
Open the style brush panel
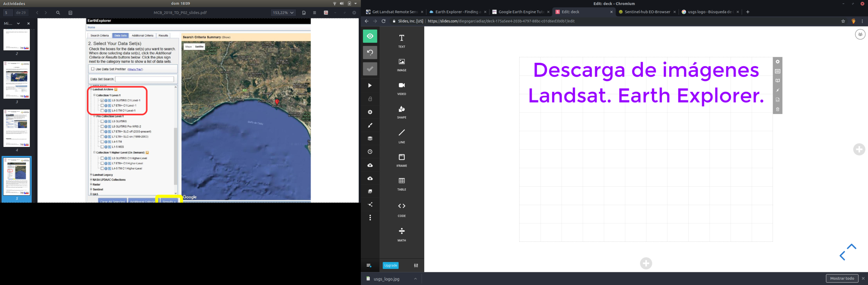370,125
